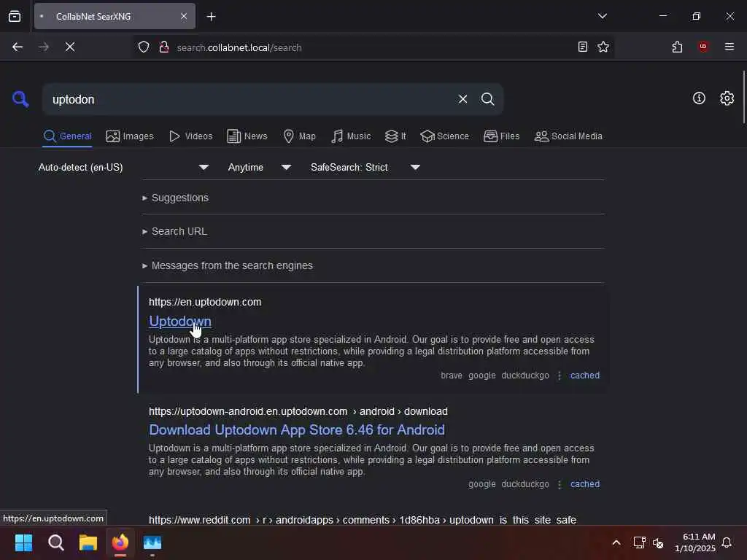Open the About info icon
Viewport: 747px width, 560px height.
click(x=699, y=98)
